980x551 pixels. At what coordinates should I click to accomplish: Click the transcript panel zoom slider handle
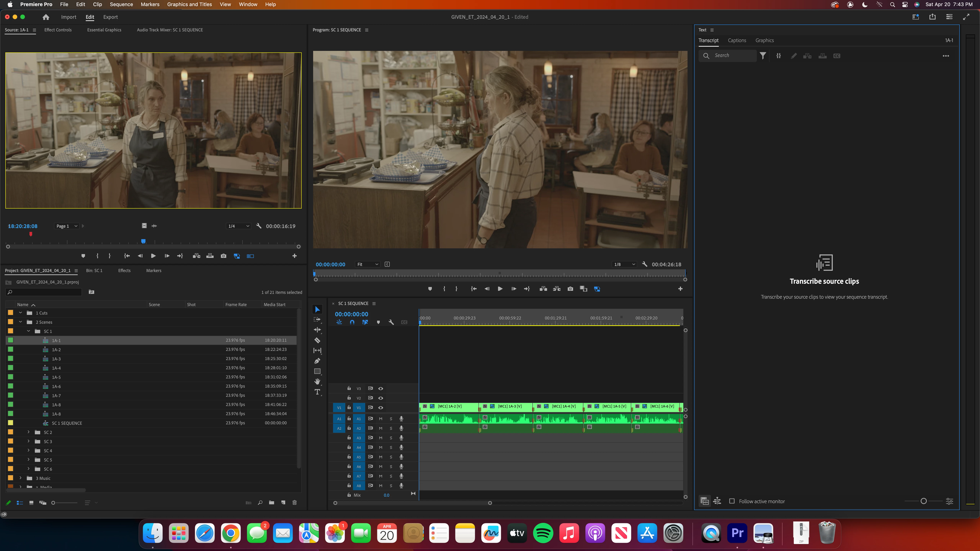pos(923,501)
